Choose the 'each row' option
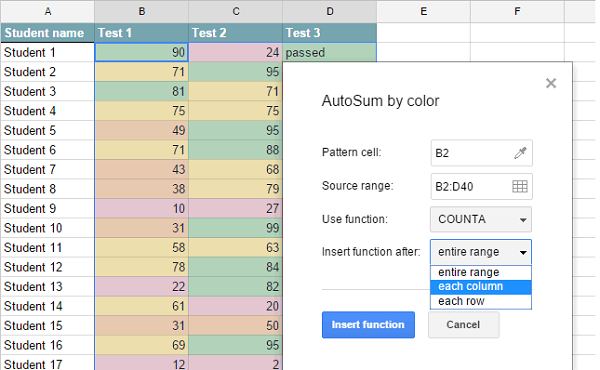Viewport: 600px width, 370px height. click(481, 301)
